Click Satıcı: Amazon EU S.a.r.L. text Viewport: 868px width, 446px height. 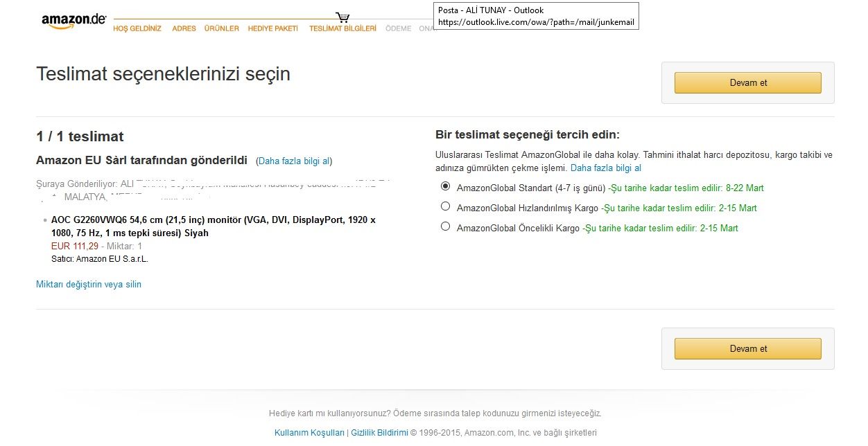coord(100,259)
